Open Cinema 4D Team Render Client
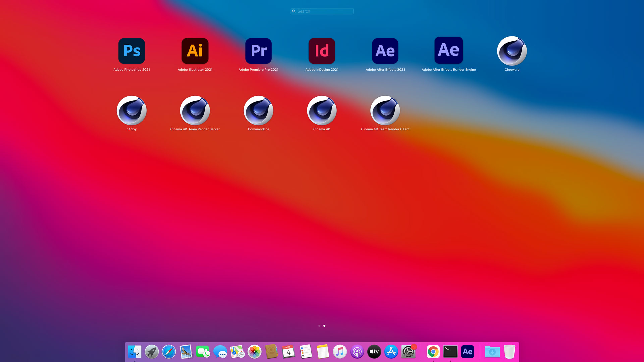This screenshot has height=362, width=644. pyautogui.click(x=385, y=111)
